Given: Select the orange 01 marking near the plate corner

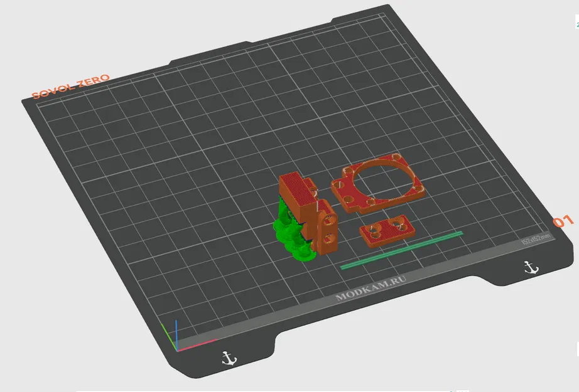Looking at the screenshot, I should 563,221.
